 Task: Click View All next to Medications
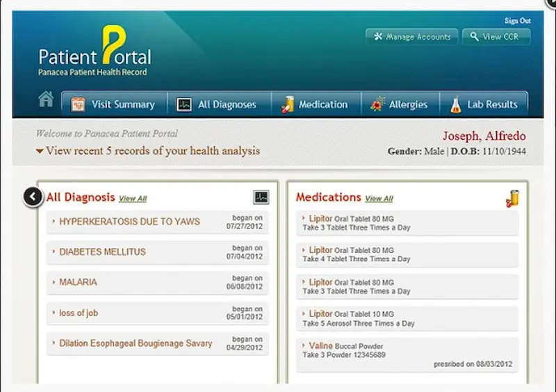379,199
